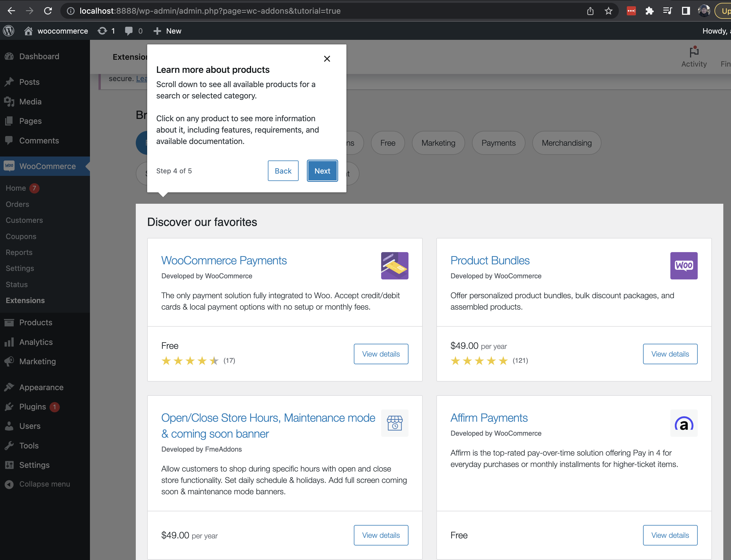731x560 pixels.
Task: Collapse the admin sidebar menu
Action: (x=45, y=484)
